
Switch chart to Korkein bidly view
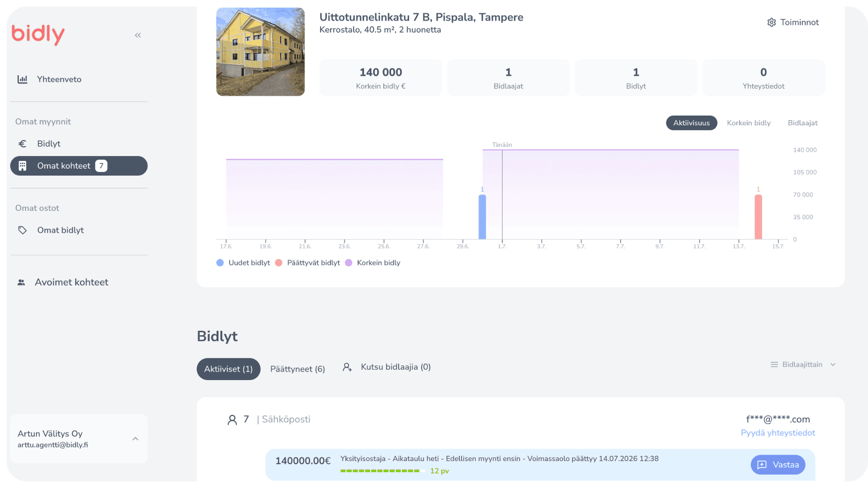748,123
